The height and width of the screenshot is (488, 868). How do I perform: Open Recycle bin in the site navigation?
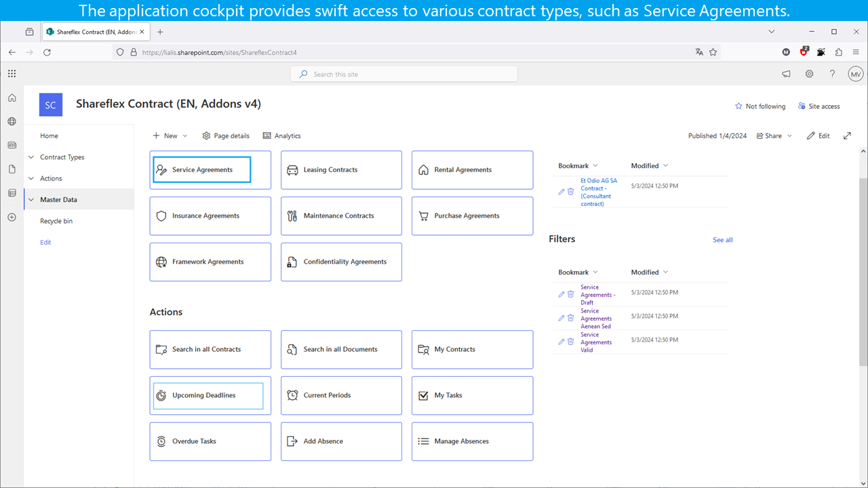57,221
